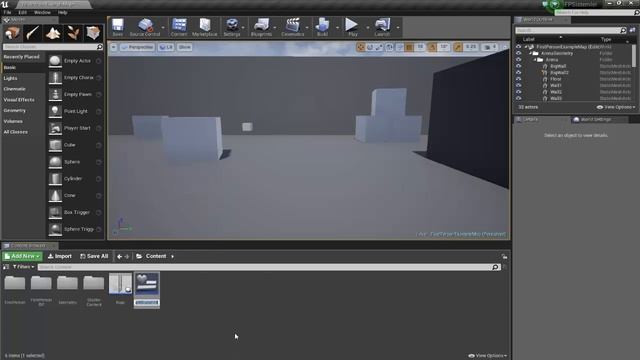Toggle visibility of ArenaGeometry folder
Image resolution: width=640 pixels, height=360 pixels.
click(x=518, y=53)
